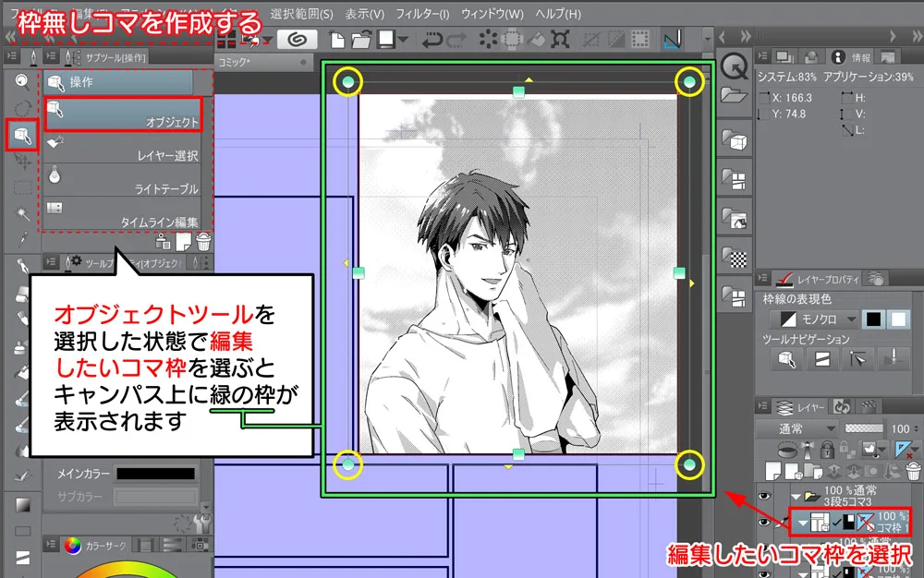This screenshot has height=578, width=924.
Task: Undo the last action
Action: click(x=432, y=40)
